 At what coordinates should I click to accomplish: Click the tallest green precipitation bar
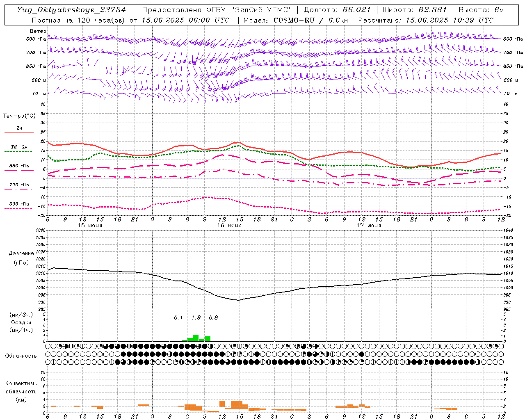point(196,338)
